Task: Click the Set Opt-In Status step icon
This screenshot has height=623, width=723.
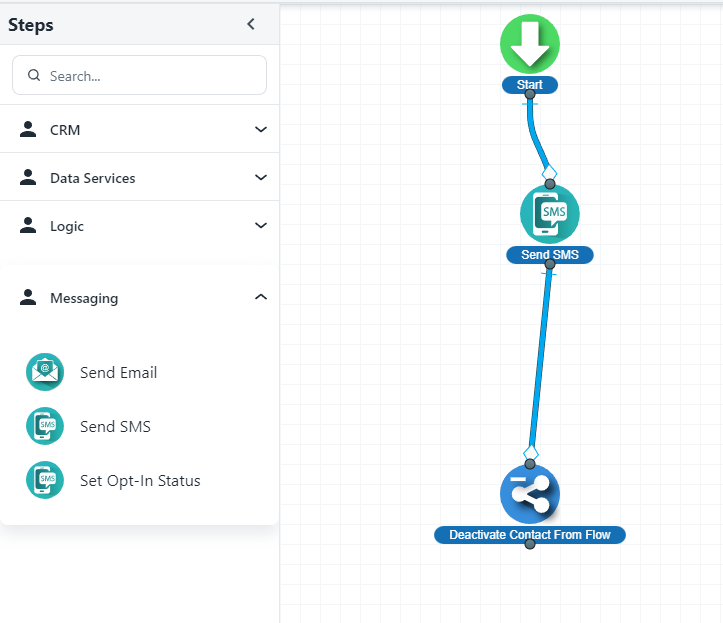Action: point(45,480)
